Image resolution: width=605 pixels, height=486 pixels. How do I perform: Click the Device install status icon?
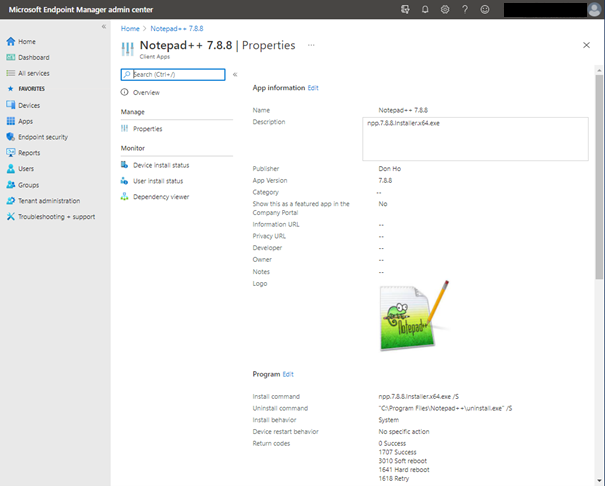click(124, 165)
